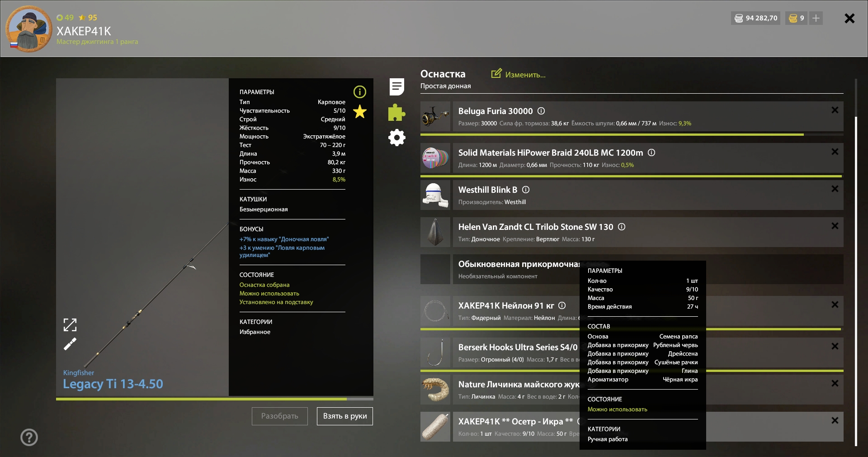Click Изменить to edit the rig
This screenshot has width=868, height=457.
tap(519, 75)
